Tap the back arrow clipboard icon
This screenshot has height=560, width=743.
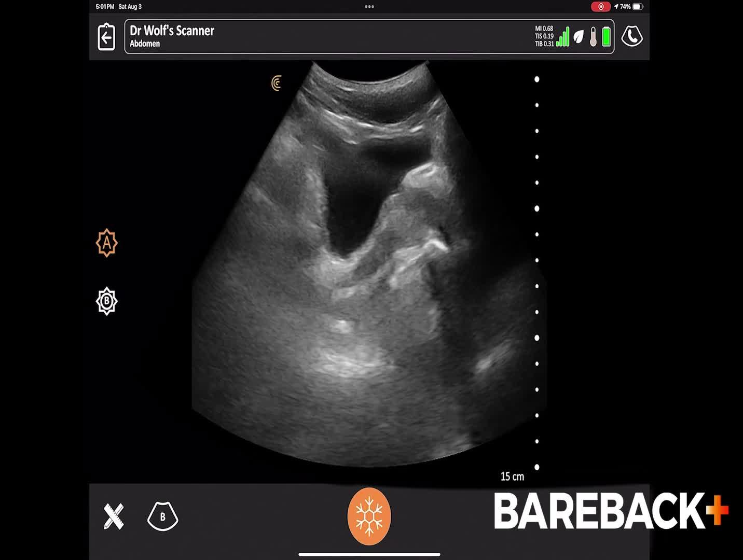click(x=106, y=37)
